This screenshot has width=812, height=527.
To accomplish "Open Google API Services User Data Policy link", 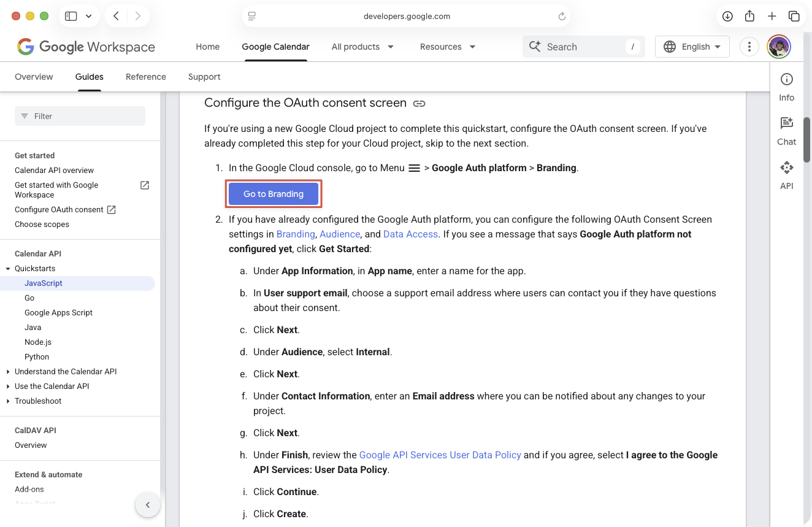I will pyautogui.click(x=440, y=455).
